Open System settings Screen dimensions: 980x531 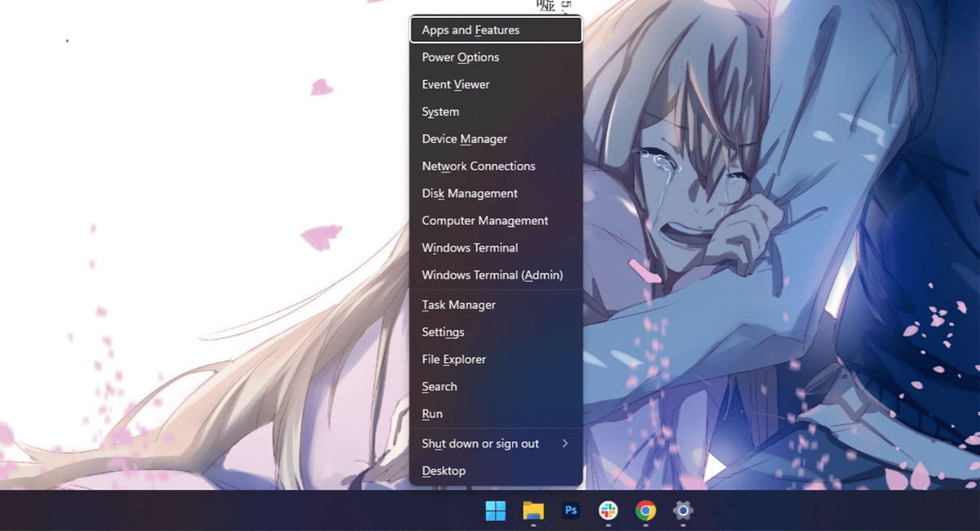439,111
